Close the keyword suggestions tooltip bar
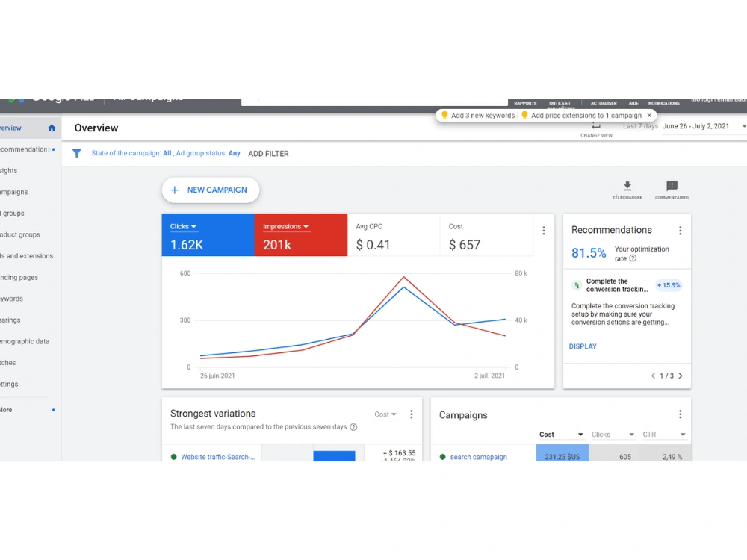 (x=649, y=115)
